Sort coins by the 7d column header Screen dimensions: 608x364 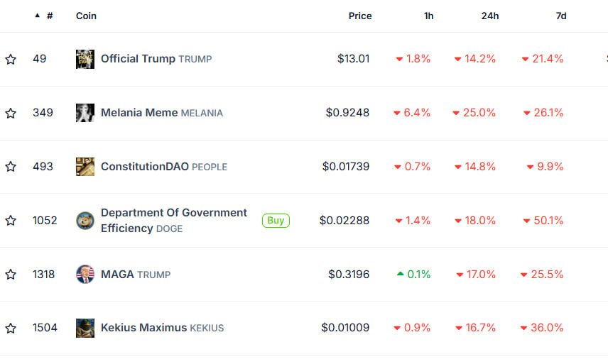[x=561, y=16]
